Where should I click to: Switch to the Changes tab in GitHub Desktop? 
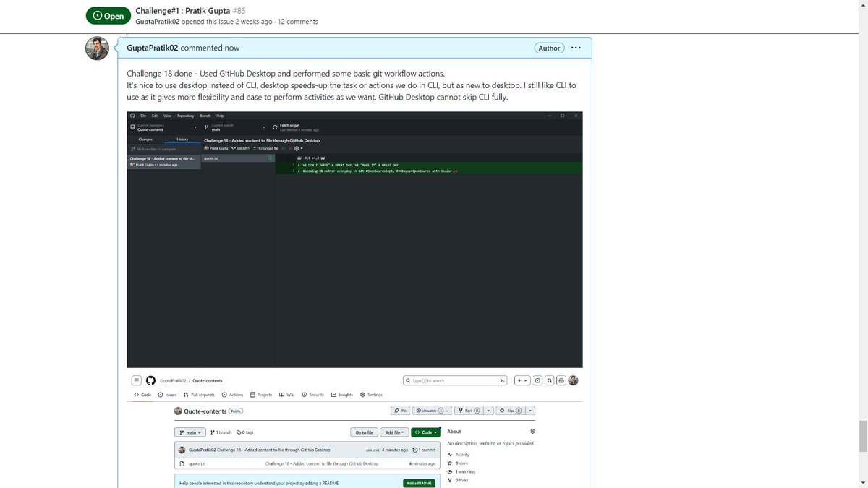point(145,139)
